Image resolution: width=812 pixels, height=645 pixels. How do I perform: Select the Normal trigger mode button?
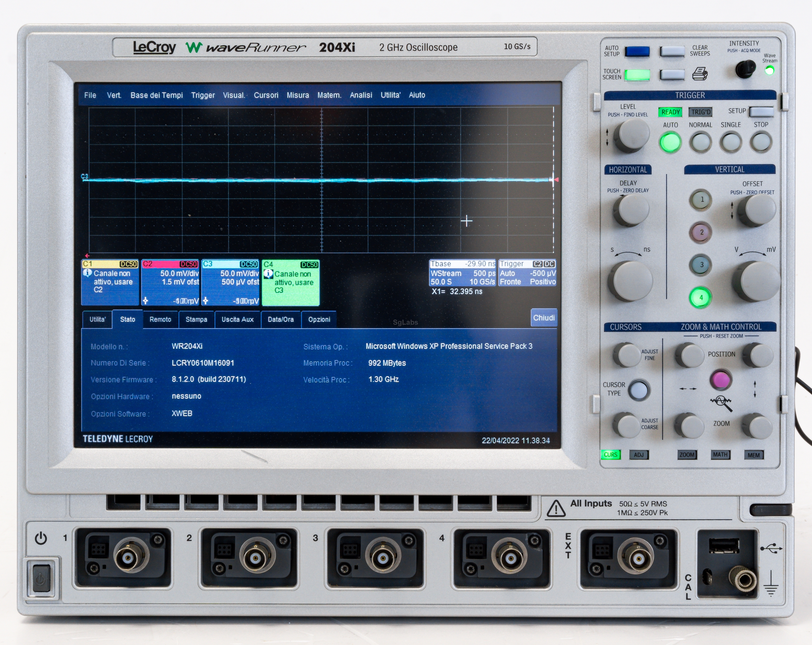700,143
